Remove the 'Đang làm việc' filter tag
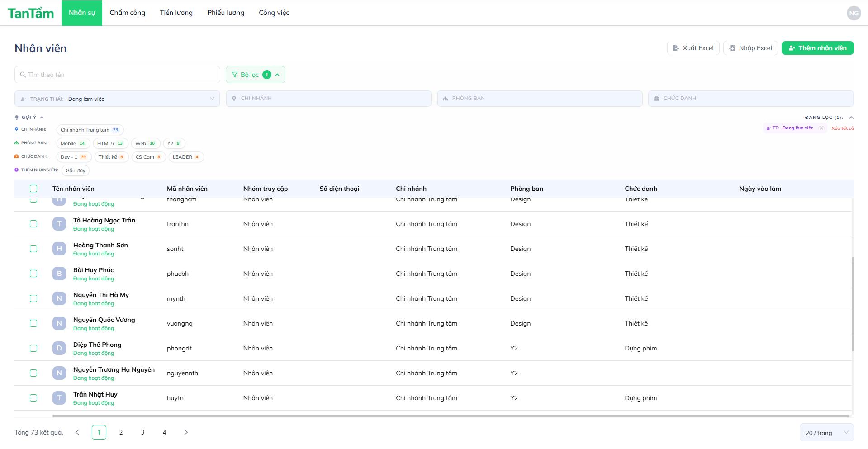Image resolution: width=868 pixels, height=449 pixels. [821, 128]
